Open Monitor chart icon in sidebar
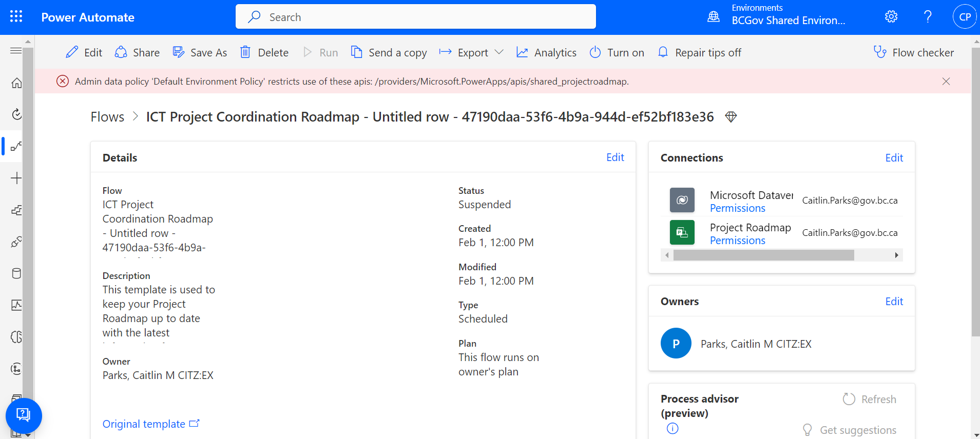Viewport: 980px width, 439px height. coord(16,305)
